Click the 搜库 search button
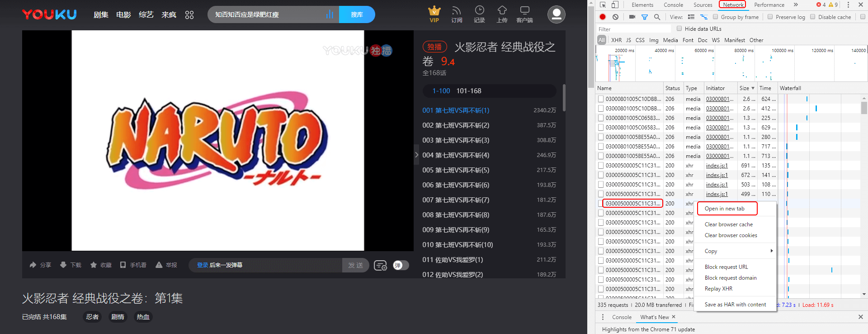 click(357, 14)
